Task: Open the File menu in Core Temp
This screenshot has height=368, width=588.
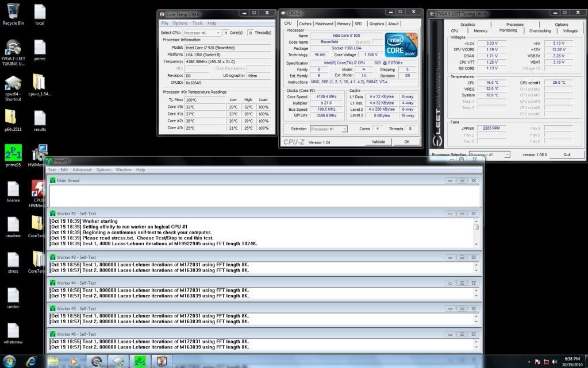Action: (164, 23)
